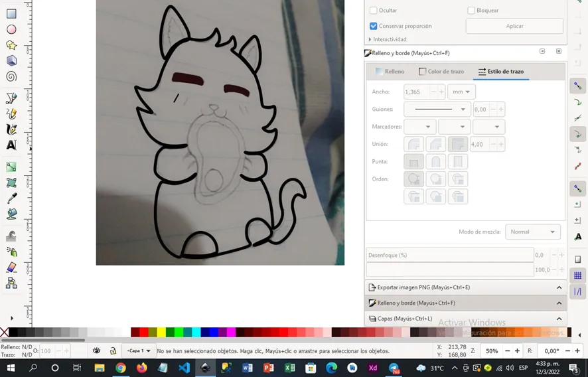Select the Eraser tool

pos(11,267)
